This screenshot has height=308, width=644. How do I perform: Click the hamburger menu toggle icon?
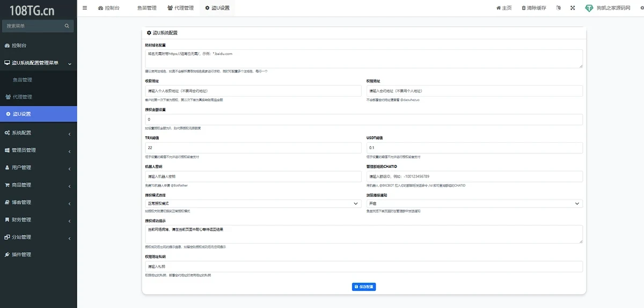pyautogui.click(x=85, y=8)
